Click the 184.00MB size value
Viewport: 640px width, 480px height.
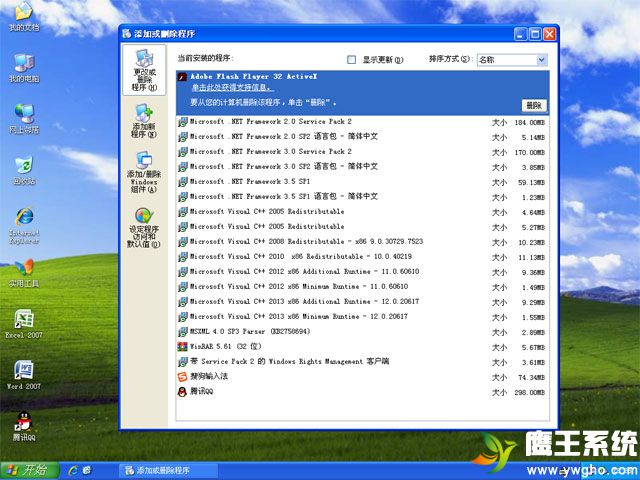pos(529,122)
